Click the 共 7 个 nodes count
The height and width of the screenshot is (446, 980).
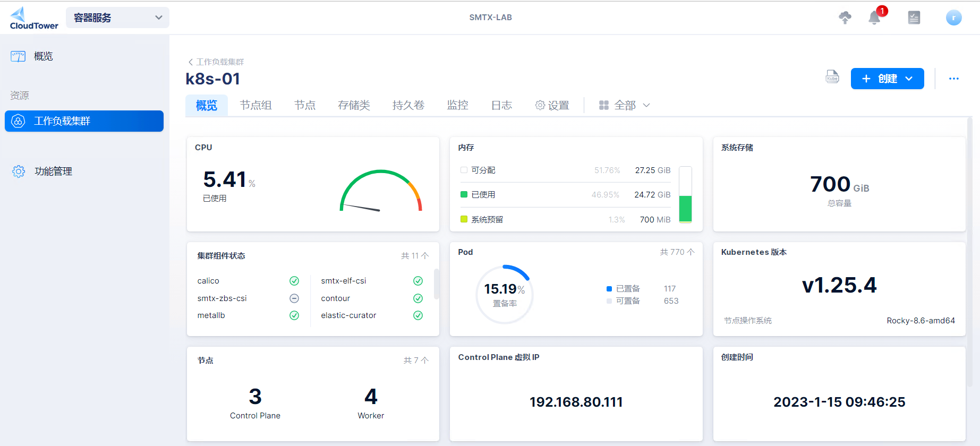(x=416, y=361)
